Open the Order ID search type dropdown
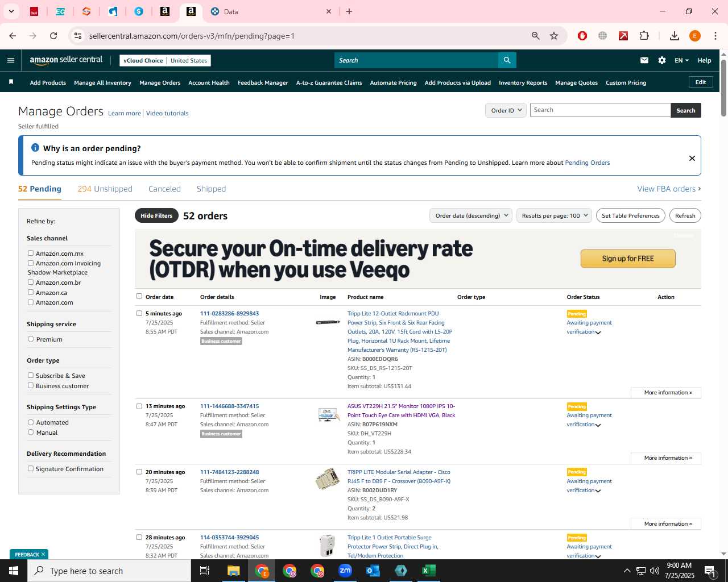 [x=506, y=110]
